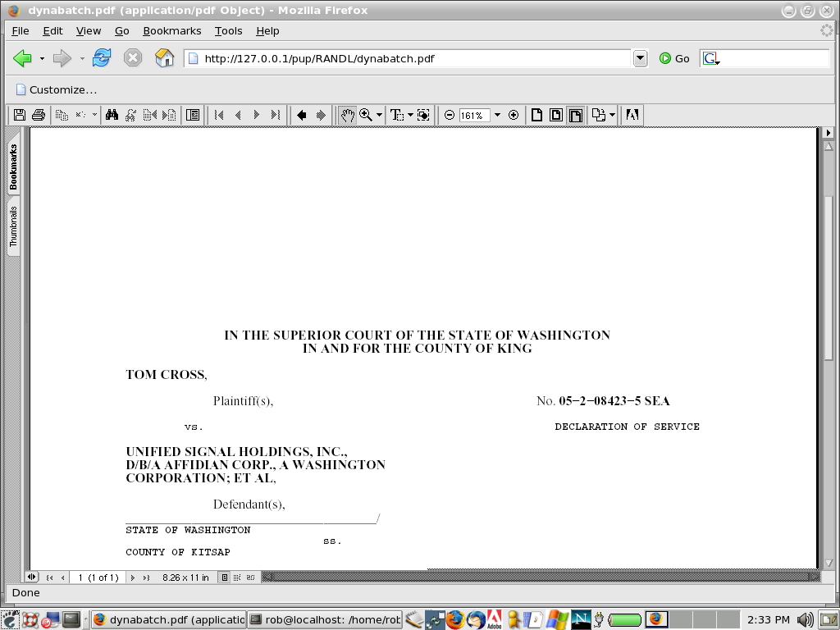Expand the URL address bar history dropdown
Image resolution: width=840 pixels, height=630 pixels.
[x=641, y=58]
